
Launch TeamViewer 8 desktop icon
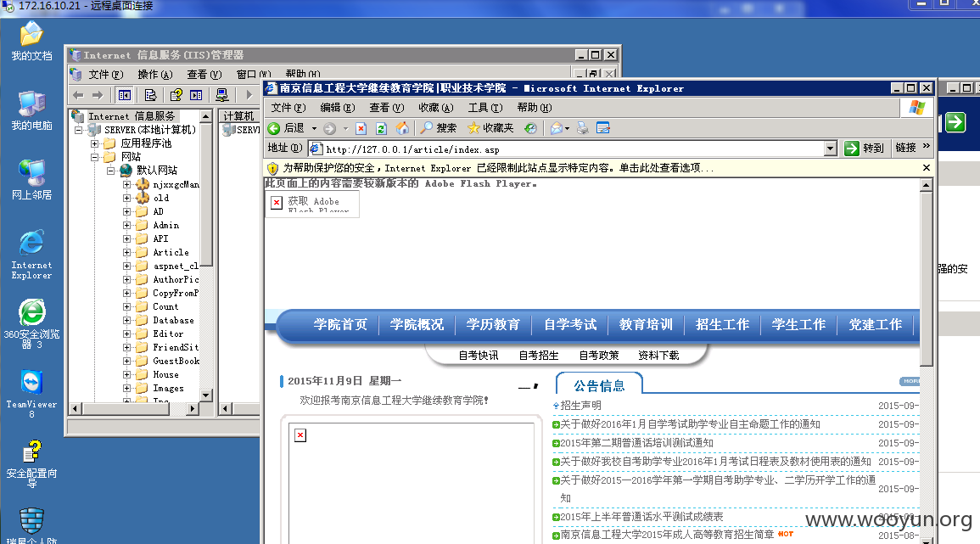click(x=31, y=393)
